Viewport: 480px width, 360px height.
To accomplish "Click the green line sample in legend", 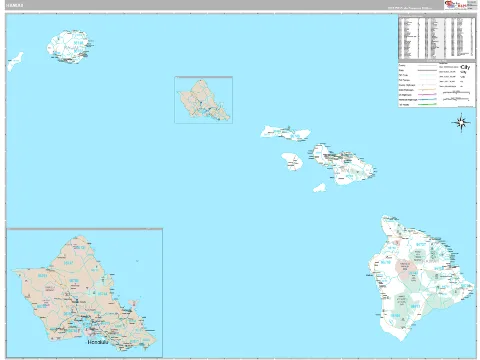I will (427, 104).
